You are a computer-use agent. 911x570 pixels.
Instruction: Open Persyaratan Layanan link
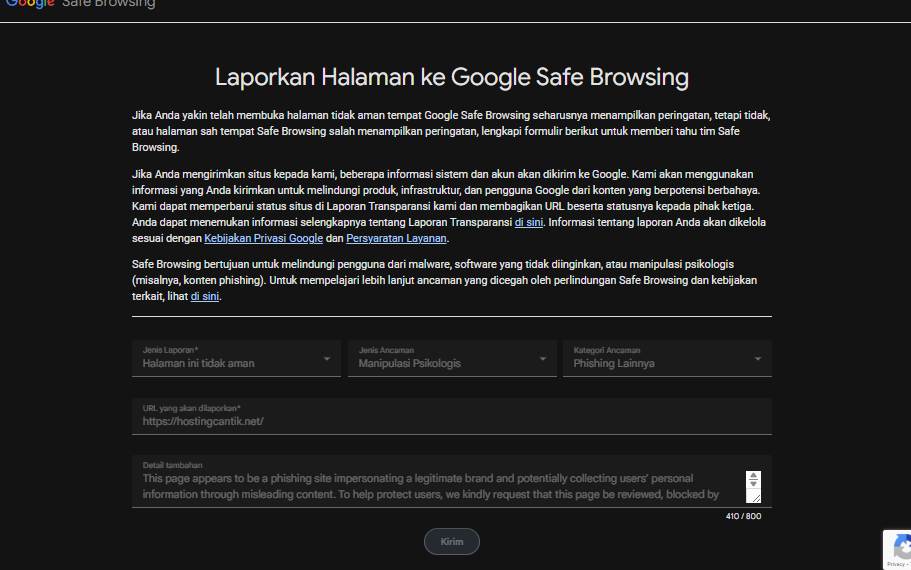point(396,238)
